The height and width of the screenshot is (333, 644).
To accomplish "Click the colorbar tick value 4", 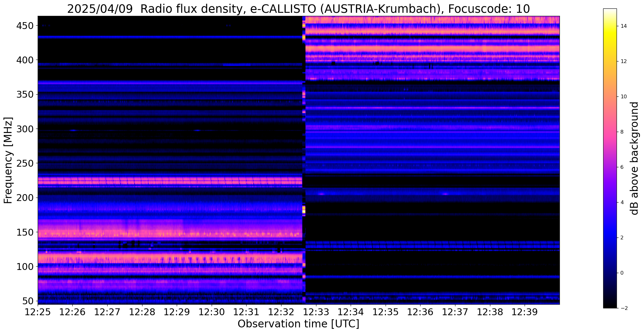I will click(622, 203).
